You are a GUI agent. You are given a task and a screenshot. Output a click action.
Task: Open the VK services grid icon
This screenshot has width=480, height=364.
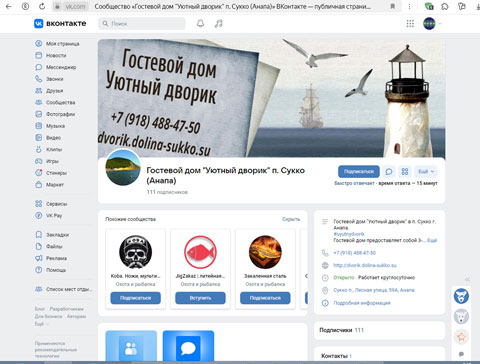(x=410, y=23)
